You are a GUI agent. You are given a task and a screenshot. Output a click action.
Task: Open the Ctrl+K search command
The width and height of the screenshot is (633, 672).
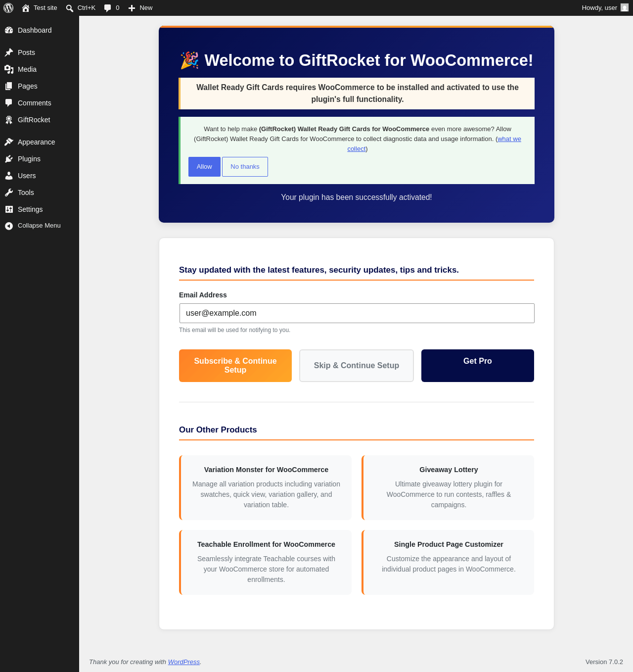(81, 8)
